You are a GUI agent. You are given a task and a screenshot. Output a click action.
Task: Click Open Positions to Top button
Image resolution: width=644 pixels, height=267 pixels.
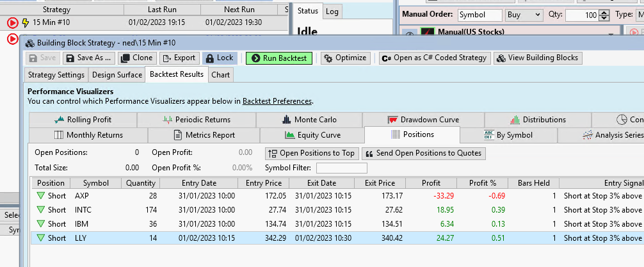pyautogui.click(x=312, y=153)
